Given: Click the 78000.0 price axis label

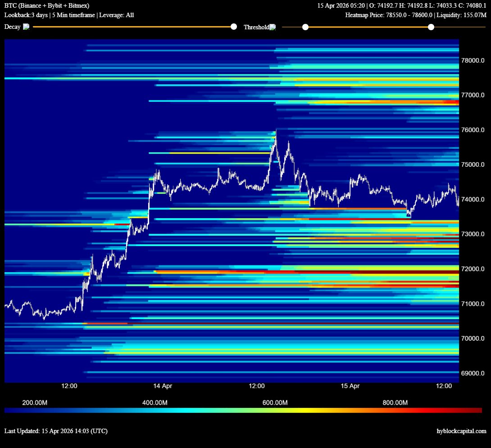Looking at the screenshot, I should 473,60.
